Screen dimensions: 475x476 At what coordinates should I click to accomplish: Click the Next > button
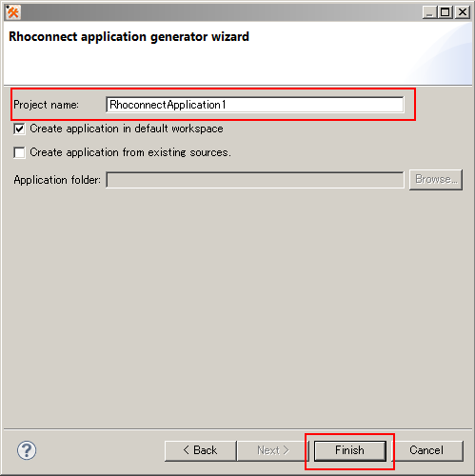pos(273,450)
